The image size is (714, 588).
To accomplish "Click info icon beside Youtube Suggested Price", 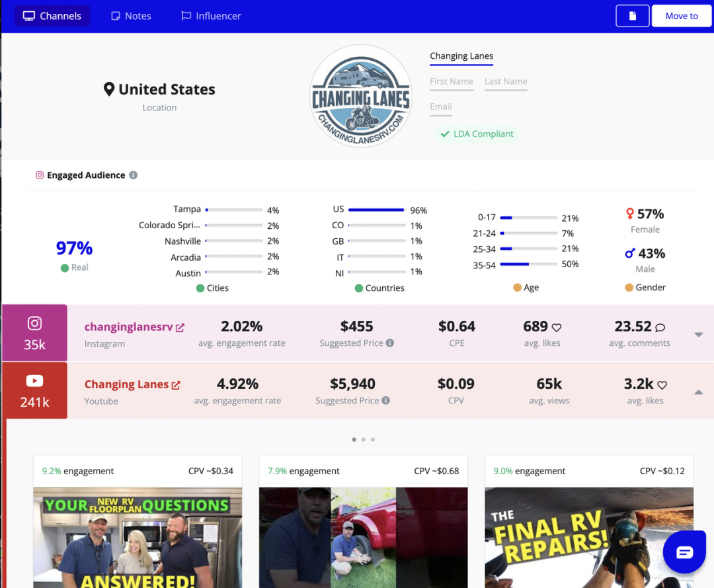I will coord(385,400).
